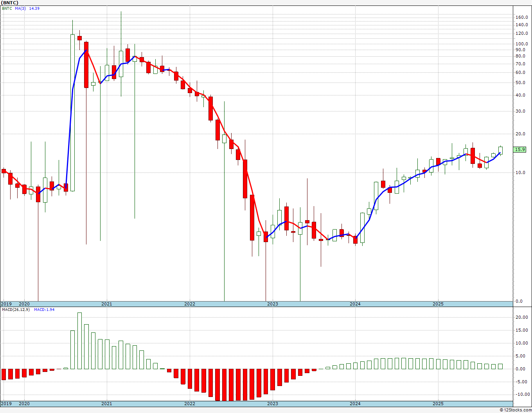Viewport: 532px width, 413px height.
Task: Click the 0.00 label on the MACD axis
Action: tap(520, 369)
